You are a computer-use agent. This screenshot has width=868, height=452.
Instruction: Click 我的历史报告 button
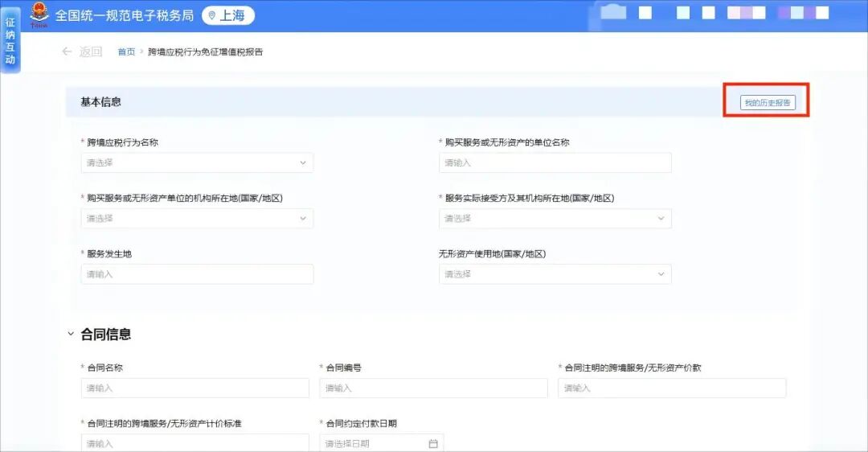767,103
